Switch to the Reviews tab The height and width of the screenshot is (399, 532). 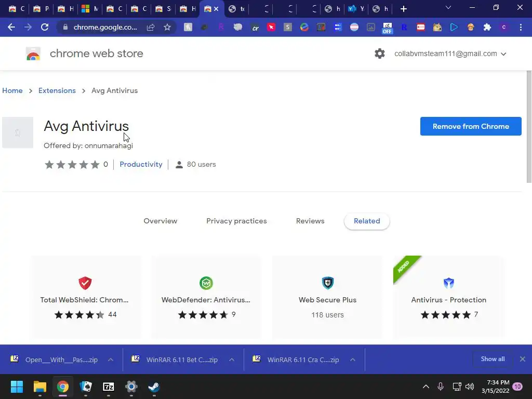coord(310,221)
